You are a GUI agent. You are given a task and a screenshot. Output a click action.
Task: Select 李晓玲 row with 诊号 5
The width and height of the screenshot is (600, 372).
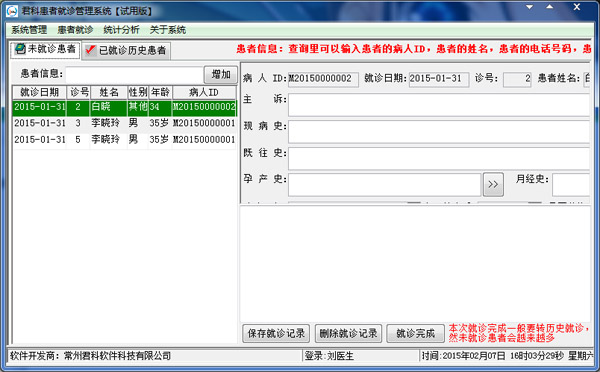(125, 140)
